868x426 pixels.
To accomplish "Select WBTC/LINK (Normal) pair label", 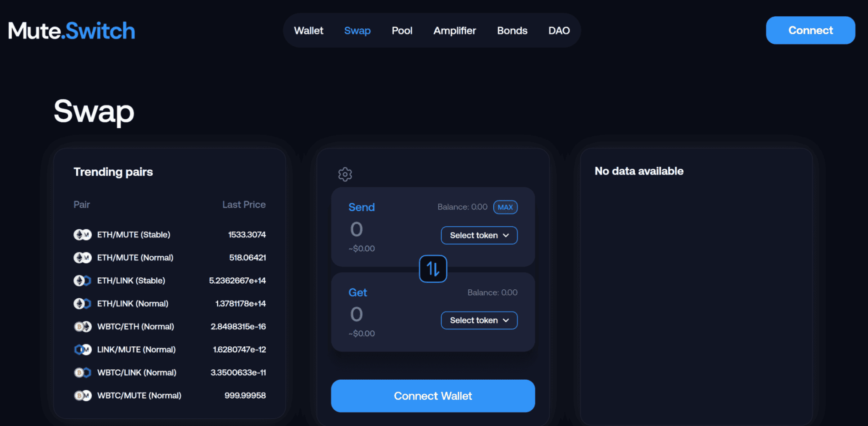I will pyautogui.click(x=137, y=372).
